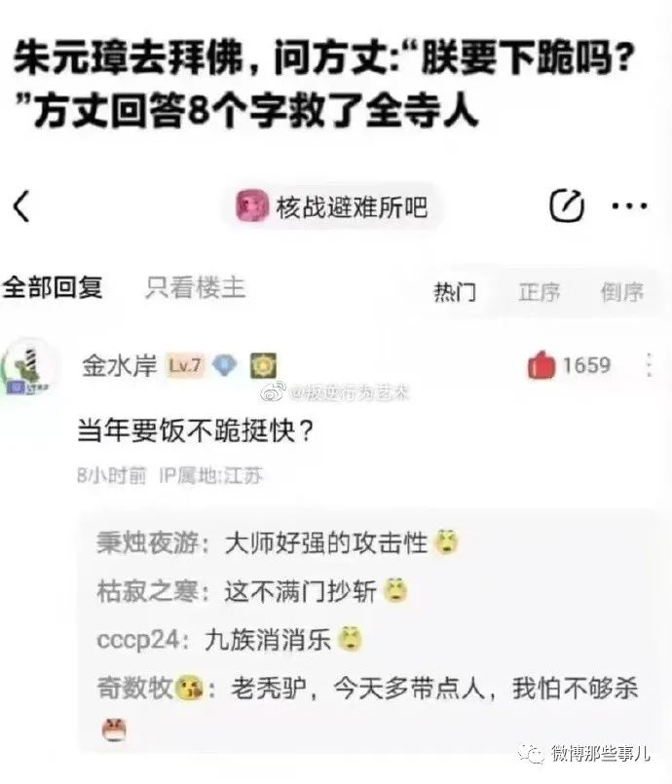Open 金水岸 username link
This screenshot has height=784, width=672.
tap(120, 365)
